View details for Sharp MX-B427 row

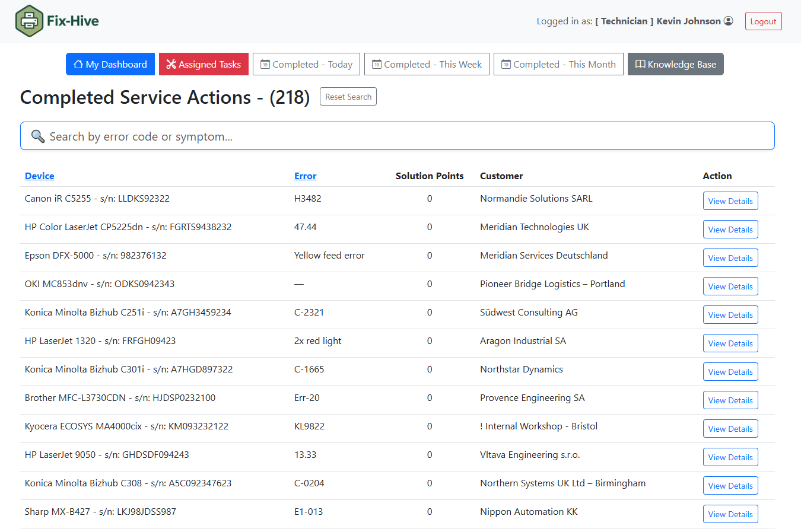(x=730, y=514)
